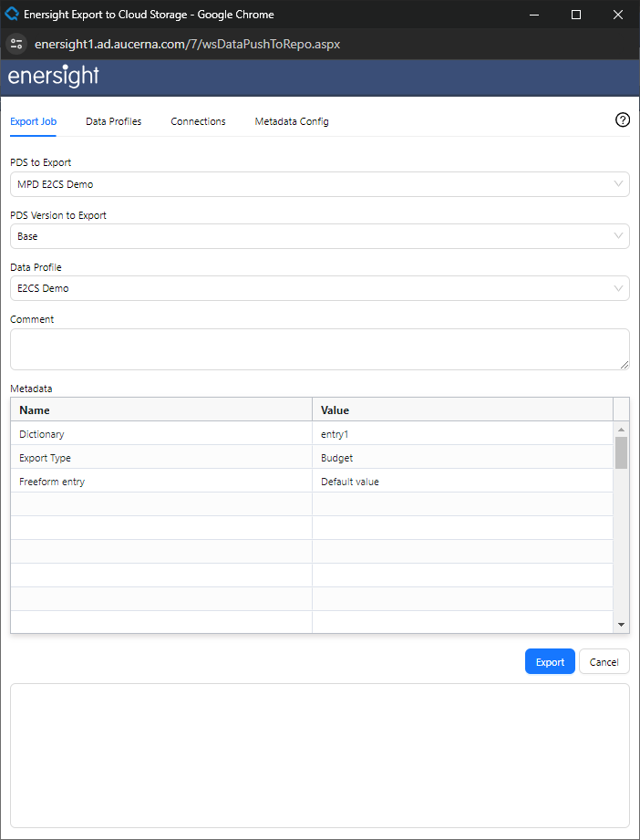Click the metadata table scrollbar thumb

point(621,452)
